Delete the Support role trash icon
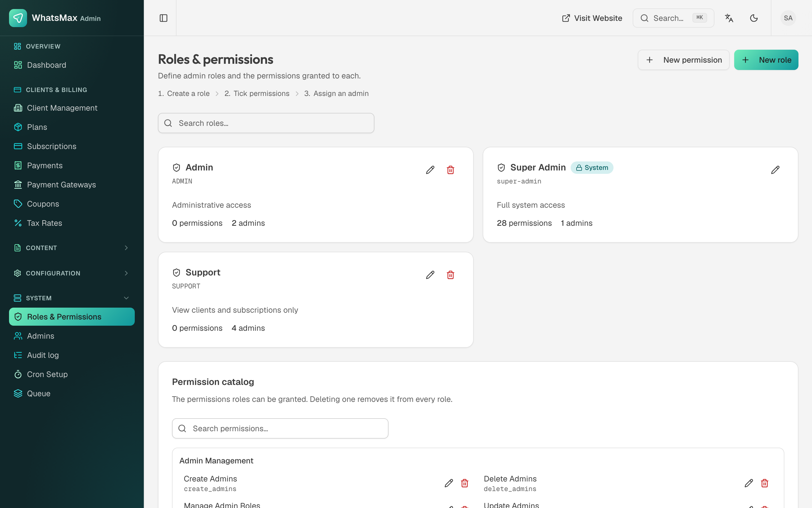812x508 pixels. point(451,275)
